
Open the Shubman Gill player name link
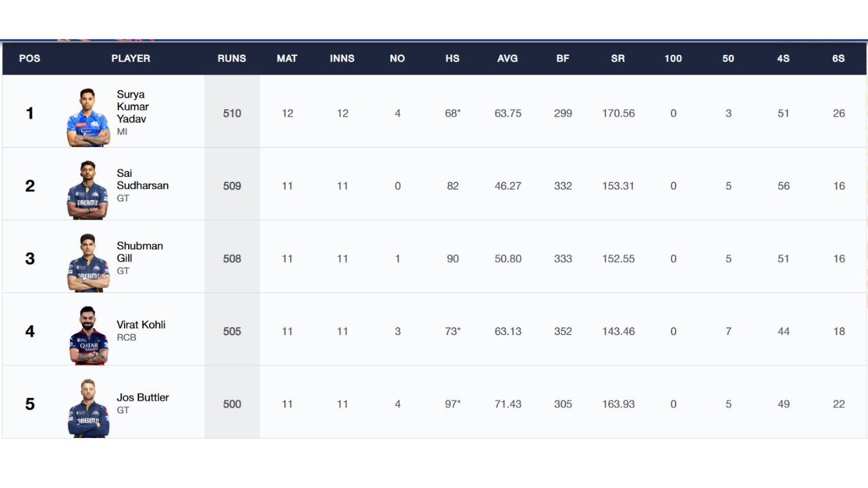click(140, 251)
